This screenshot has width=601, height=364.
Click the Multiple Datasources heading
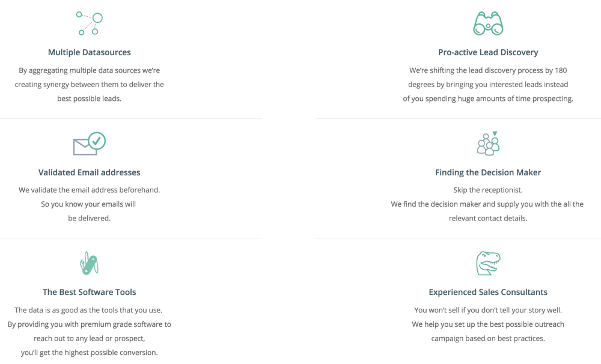(x=90, y=52)
